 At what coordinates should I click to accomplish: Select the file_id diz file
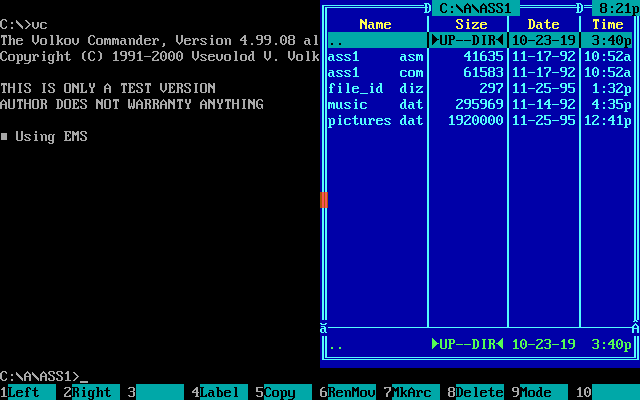point(480,88)
